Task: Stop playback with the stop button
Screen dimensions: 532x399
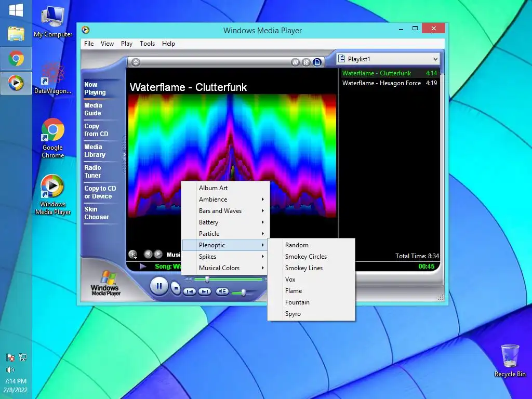Action: pyautogui.click(x=176, y=288)
